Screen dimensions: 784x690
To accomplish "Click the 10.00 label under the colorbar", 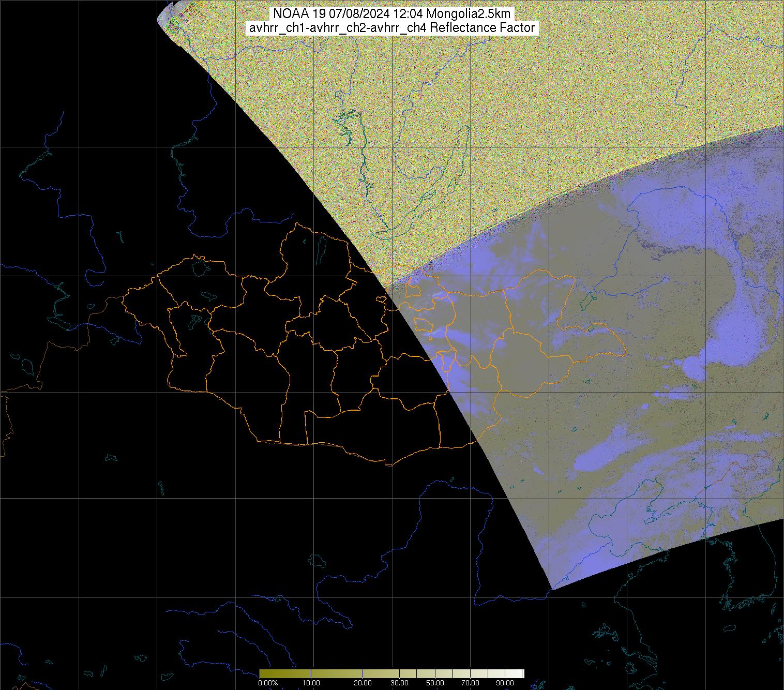I will [311, 683].
